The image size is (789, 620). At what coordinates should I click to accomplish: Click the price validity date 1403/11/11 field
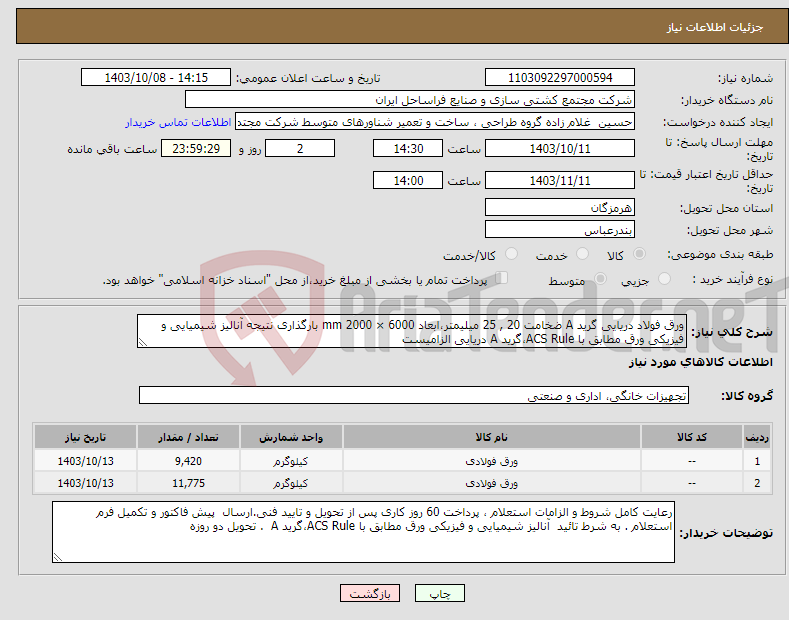pos(560,180)
